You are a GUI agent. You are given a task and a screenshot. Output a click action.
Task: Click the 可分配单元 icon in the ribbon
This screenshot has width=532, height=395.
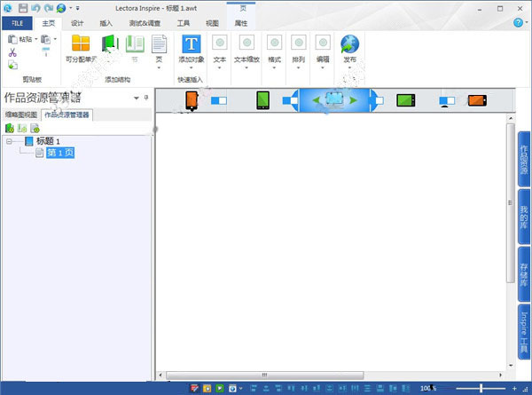tap(81, 44)
